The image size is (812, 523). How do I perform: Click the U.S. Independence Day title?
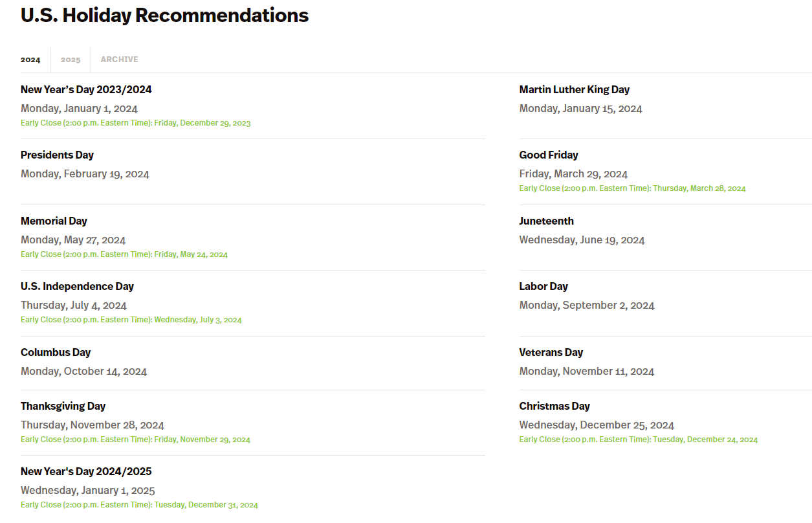click(77, 286)
